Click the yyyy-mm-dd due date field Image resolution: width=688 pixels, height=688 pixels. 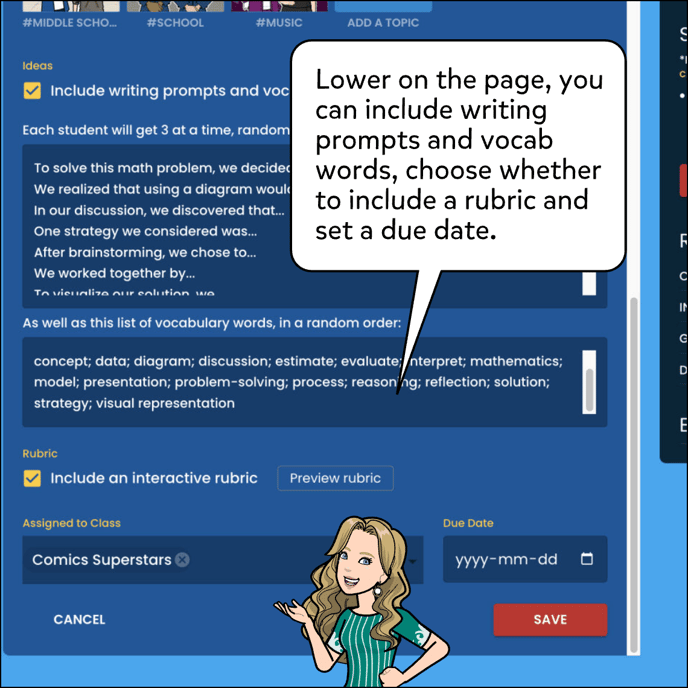(x=525, y=559)
